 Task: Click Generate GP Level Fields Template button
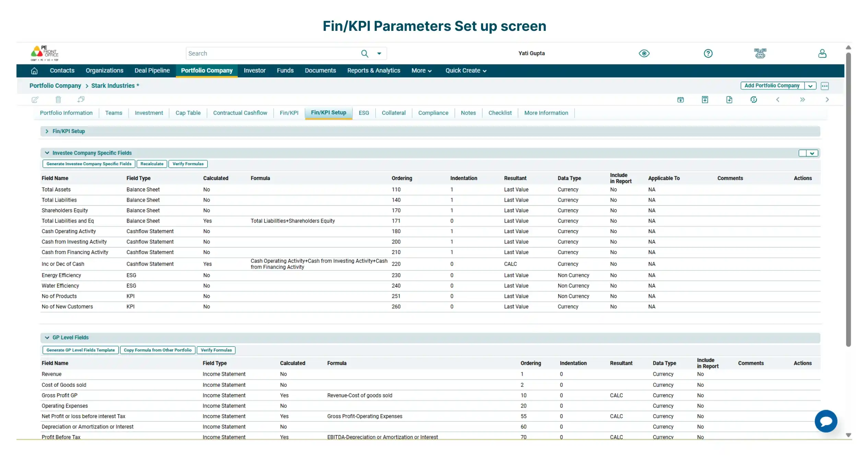[81, 350]
